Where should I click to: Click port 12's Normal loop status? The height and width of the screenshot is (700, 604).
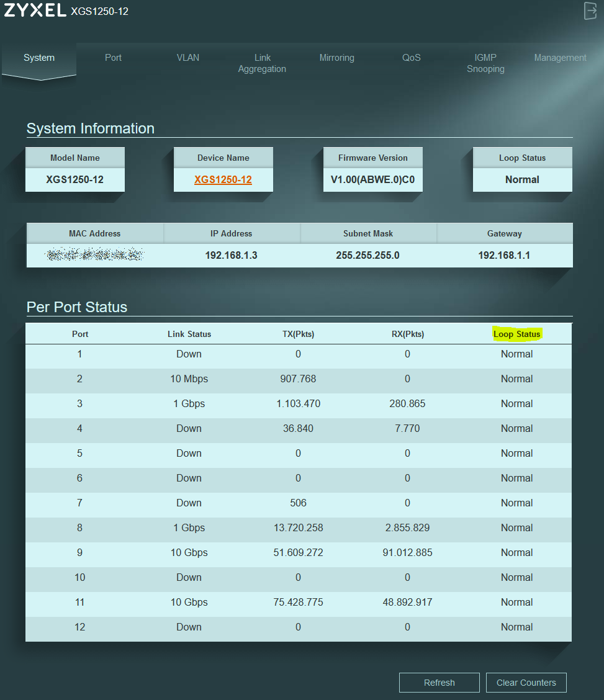pyautogui.click(x=517, y=627)
